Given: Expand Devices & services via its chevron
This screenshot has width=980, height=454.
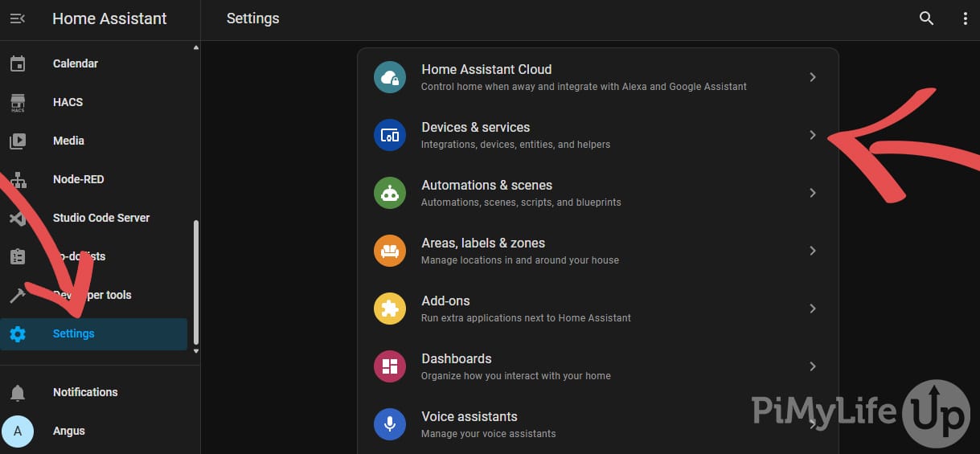Looking at the screenshot, I should (813, 135).
